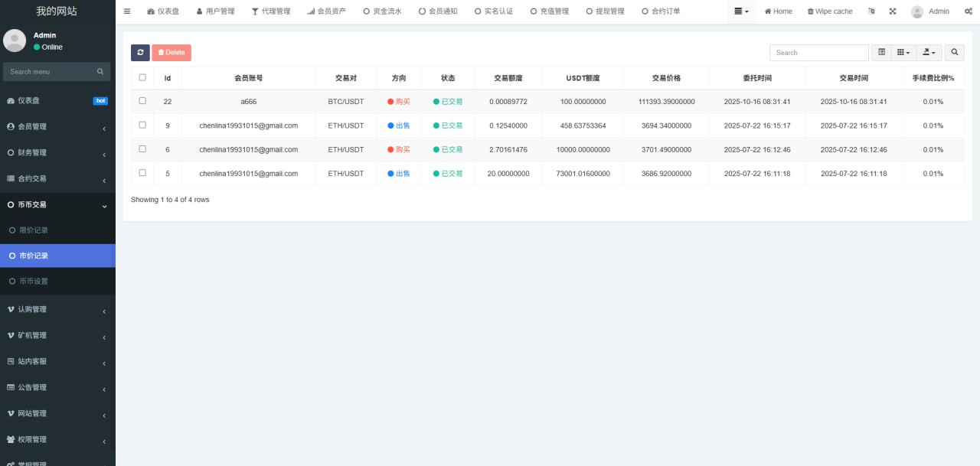Viewport: 980px width, 466px height.
Task: Toggle the table card view icon
Action: [881, 53]
